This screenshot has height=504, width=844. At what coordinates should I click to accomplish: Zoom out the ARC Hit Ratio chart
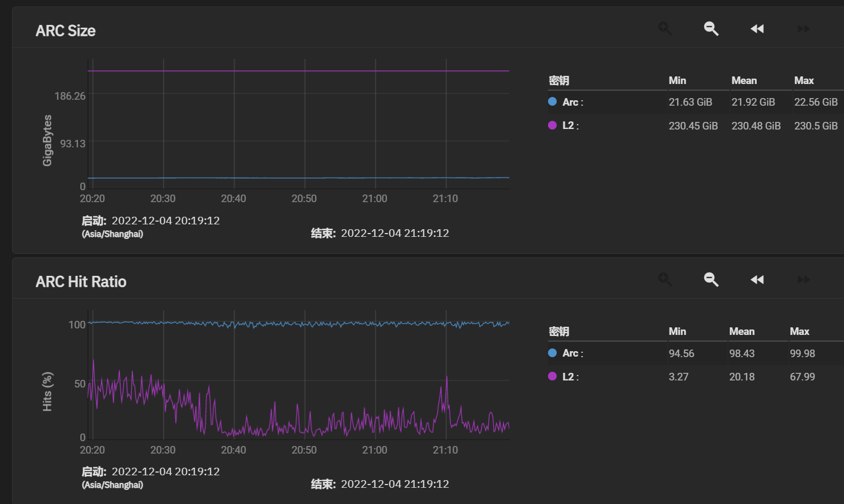tap(711, 280)
